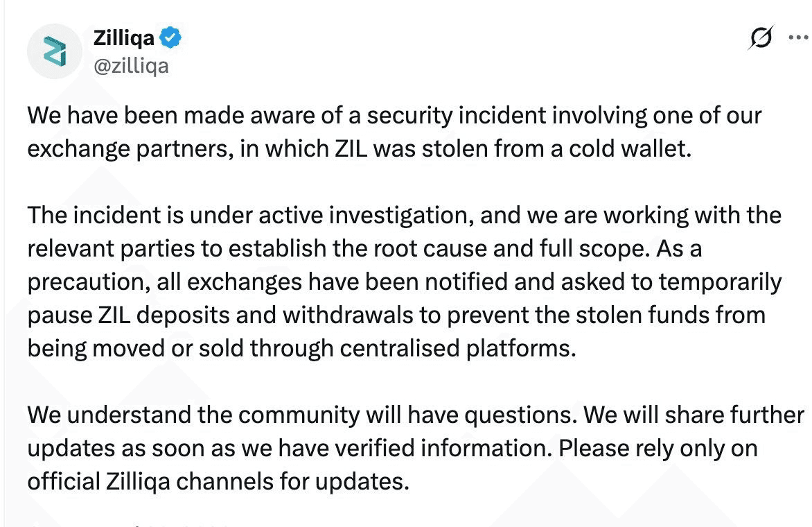Click "We understand the community will have questions"

click(x=301, y=415)
